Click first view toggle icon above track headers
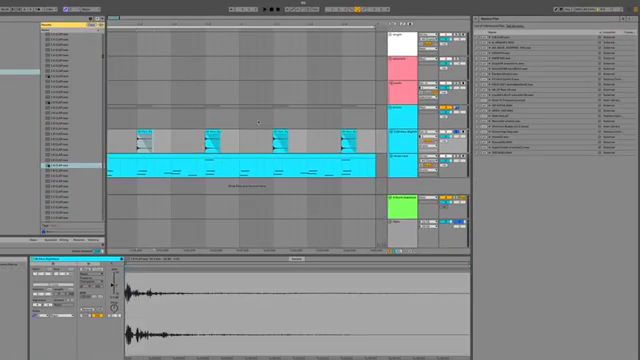Screen dimensions: 640x360 point(392,24)
